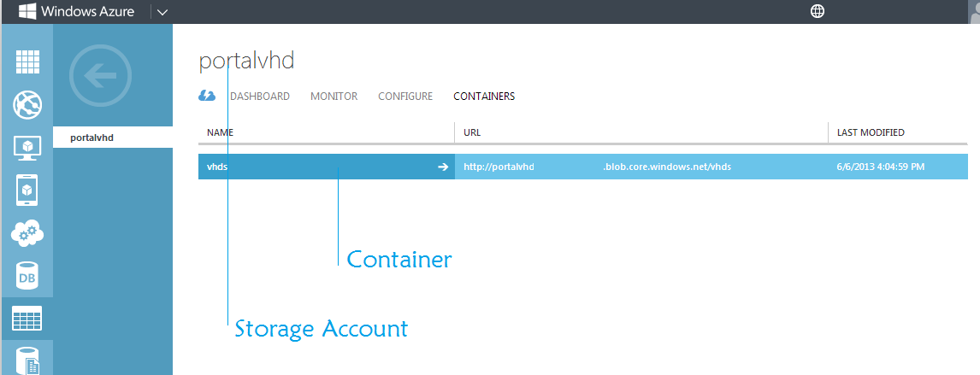Open Virtual Machines from the monitor sidebar icon

point(28,148)
